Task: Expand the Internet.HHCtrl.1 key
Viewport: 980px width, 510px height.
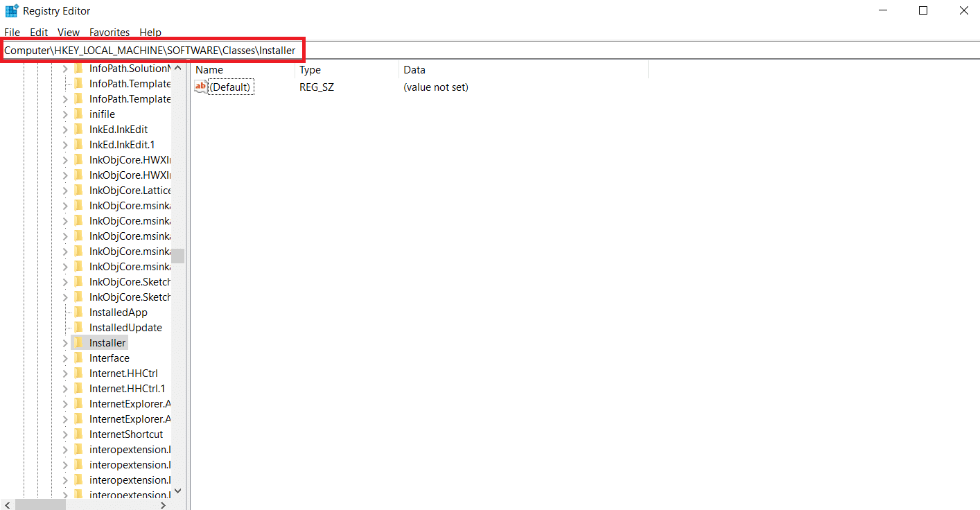Action: (65, 388)
